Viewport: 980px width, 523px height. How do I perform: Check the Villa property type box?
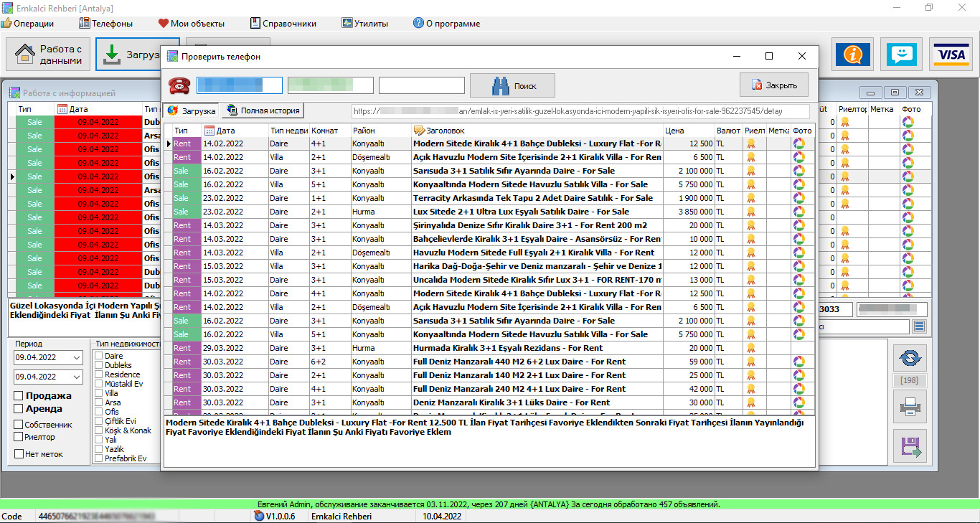99,394
